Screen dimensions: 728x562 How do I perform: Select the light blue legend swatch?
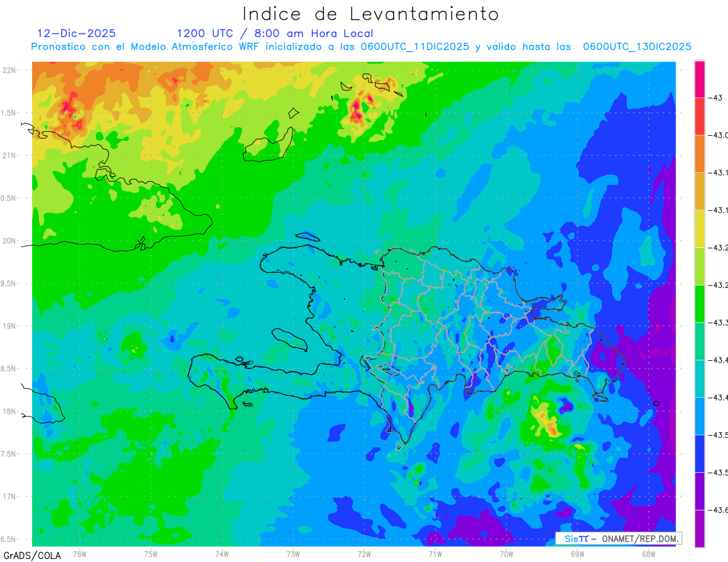699,416
